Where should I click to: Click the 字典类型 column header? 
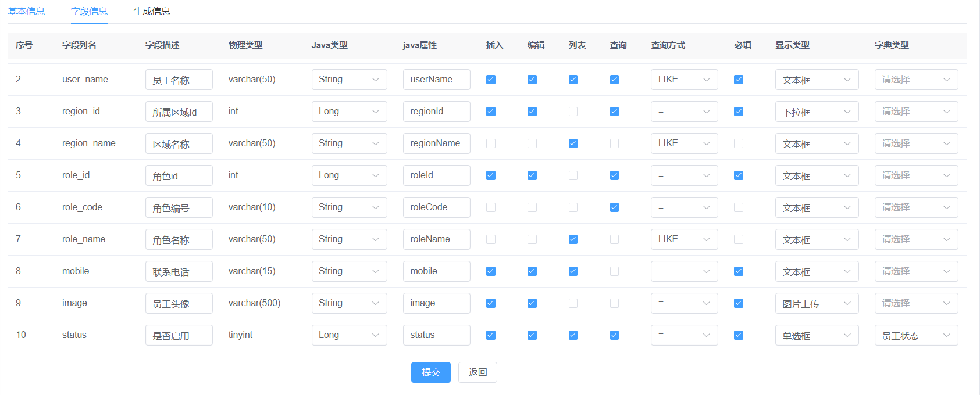tap(892, 45)
